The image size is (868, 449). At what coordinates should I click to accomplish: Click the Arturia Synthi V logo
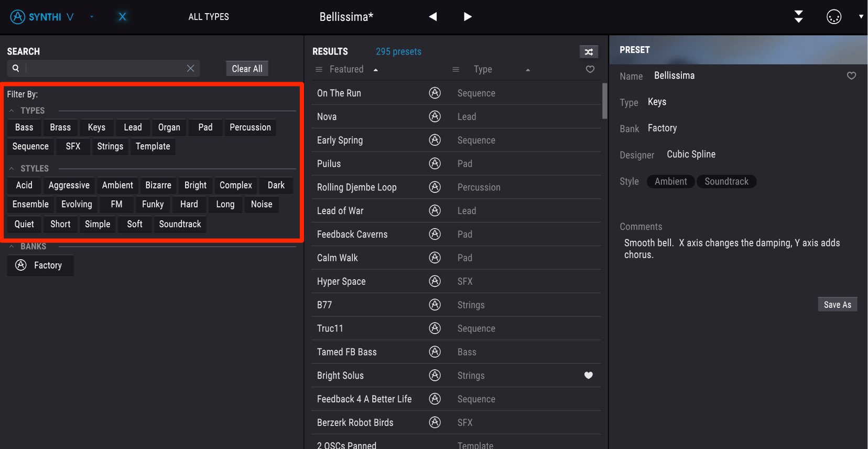(x=42, y=17)
